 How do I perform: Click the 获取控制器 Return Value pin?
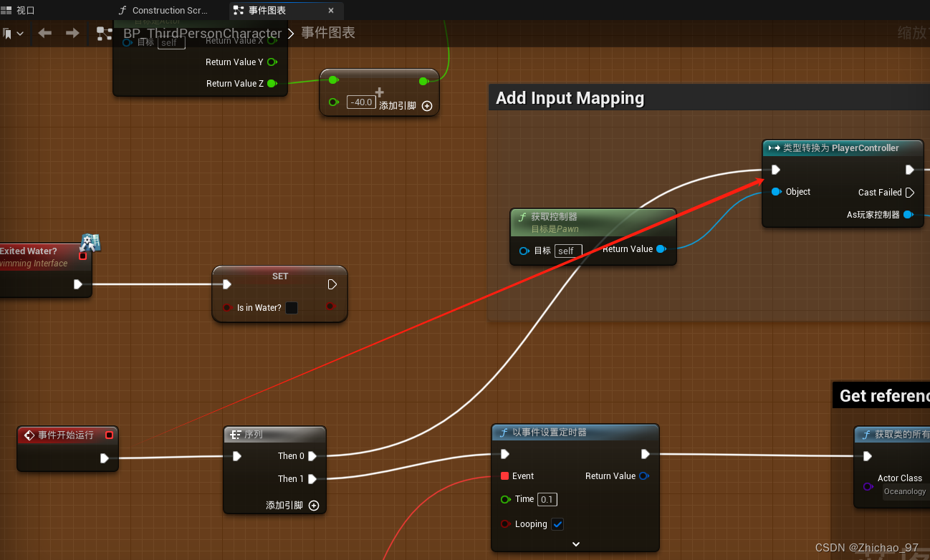661,249
